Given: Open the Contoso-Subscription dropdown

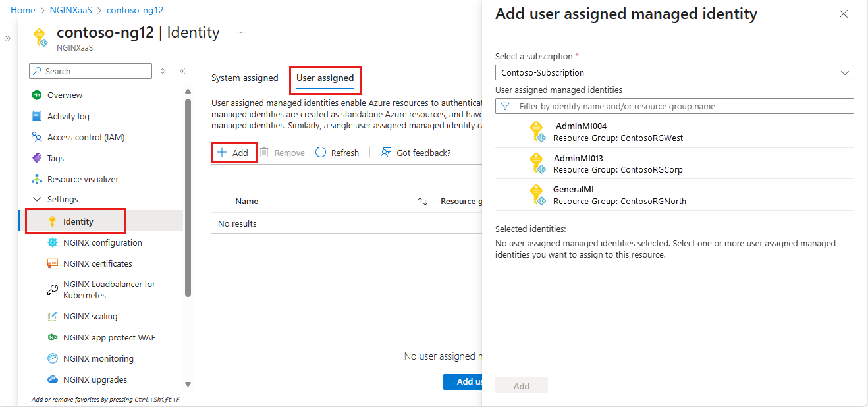Looking at the screenshot, I should tap(674, 72).
